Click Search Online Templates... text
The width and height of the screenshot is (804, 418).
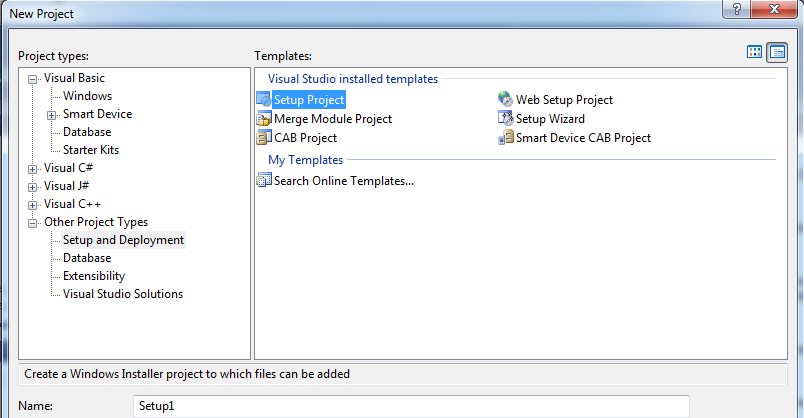pos(344,181)
